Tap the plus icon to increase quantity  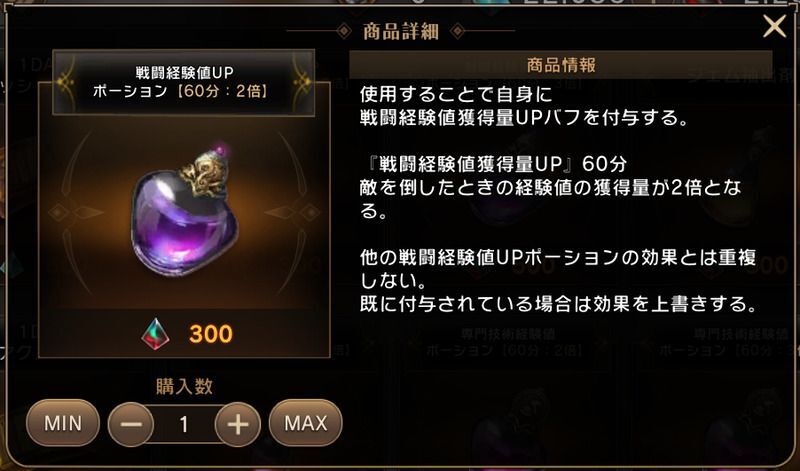pos(238,424)
